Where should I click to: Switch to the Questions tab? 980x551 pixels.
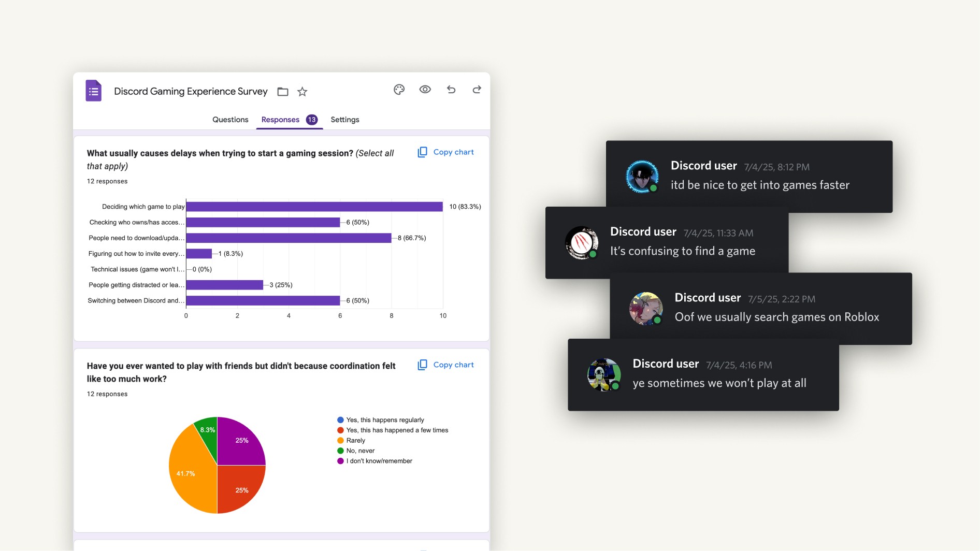point(230,120)
